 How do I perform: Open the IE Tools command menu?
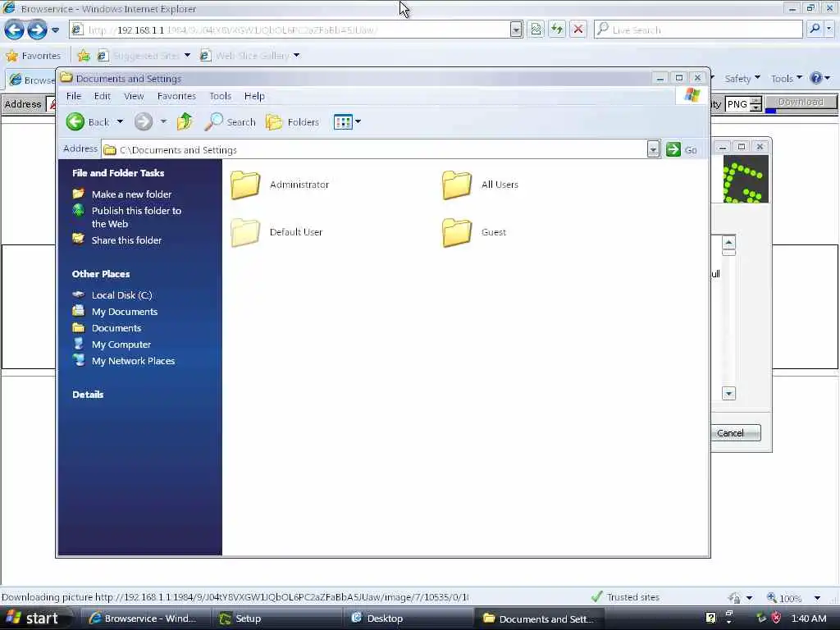[x=787, y=79]
